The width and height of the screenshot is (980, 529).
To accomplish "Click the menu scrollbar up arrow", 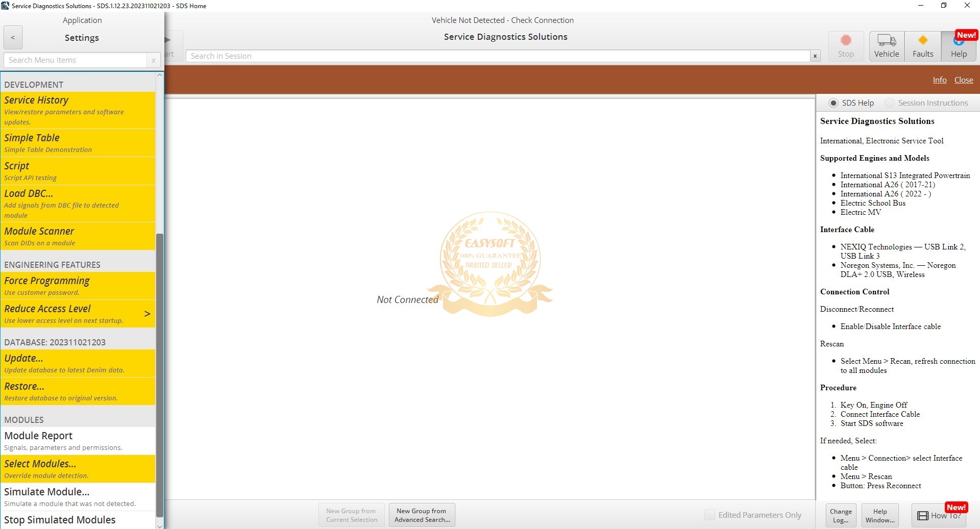I will pyautogui.click(x=160, y=75).
